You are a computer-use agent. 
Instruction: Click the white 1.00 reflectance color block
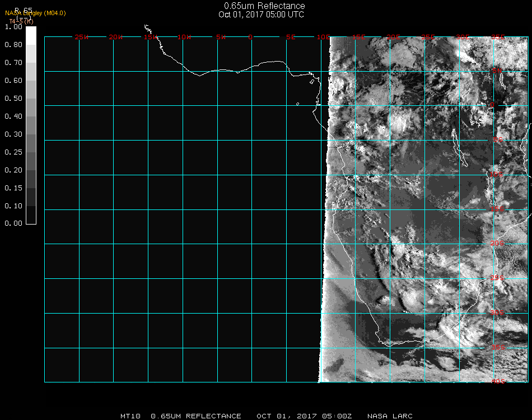pyautogui.click(x=31, y=35)
